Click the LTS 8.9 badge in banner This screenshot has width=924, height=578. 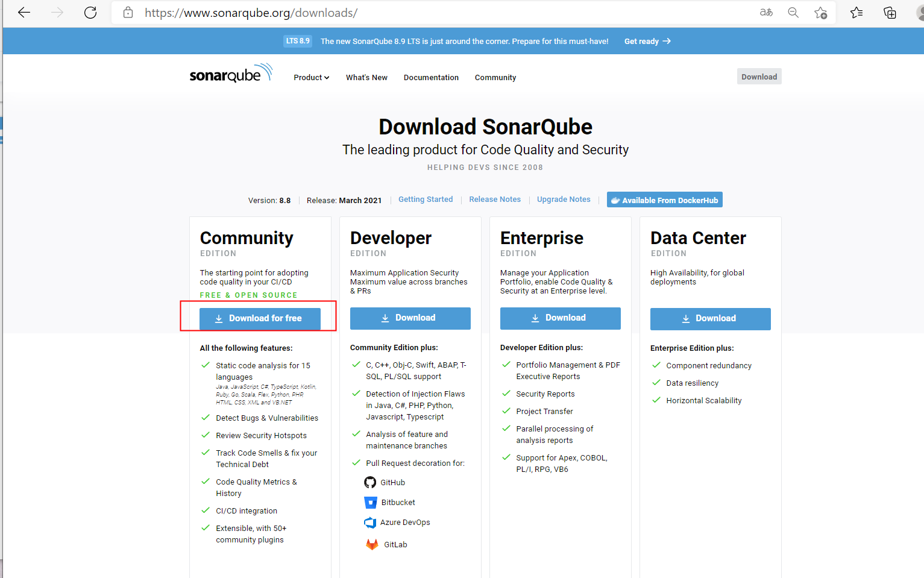tap(298, 41)
